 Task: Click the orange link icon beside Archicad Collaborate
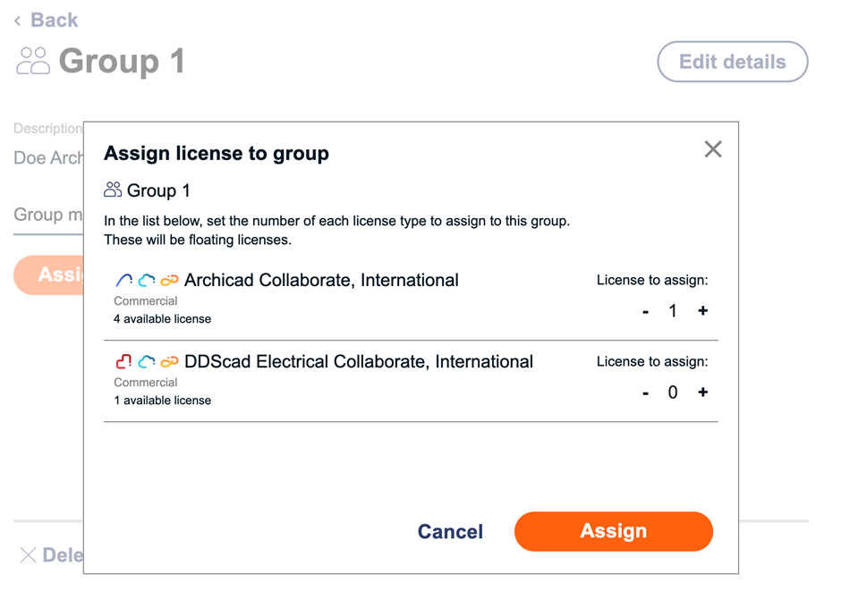tap(169, 280)
